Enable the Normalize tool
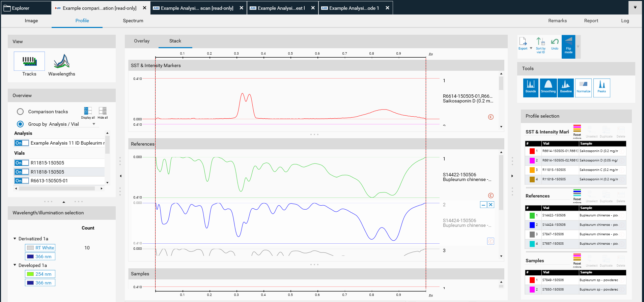Viewport: 644px width, 302px height. 583,88
